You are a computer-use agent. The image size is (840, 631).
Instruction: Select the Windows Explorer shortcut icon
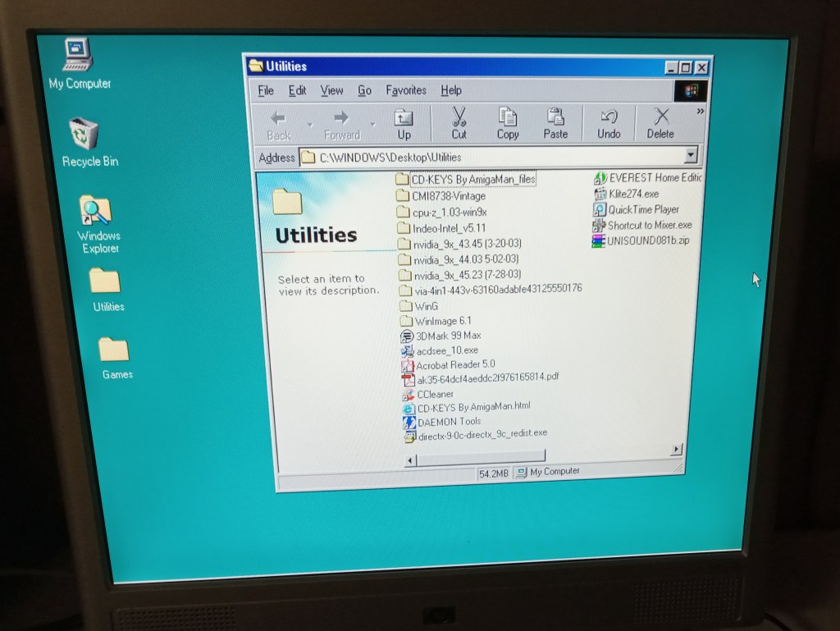[x=96, y=211]
